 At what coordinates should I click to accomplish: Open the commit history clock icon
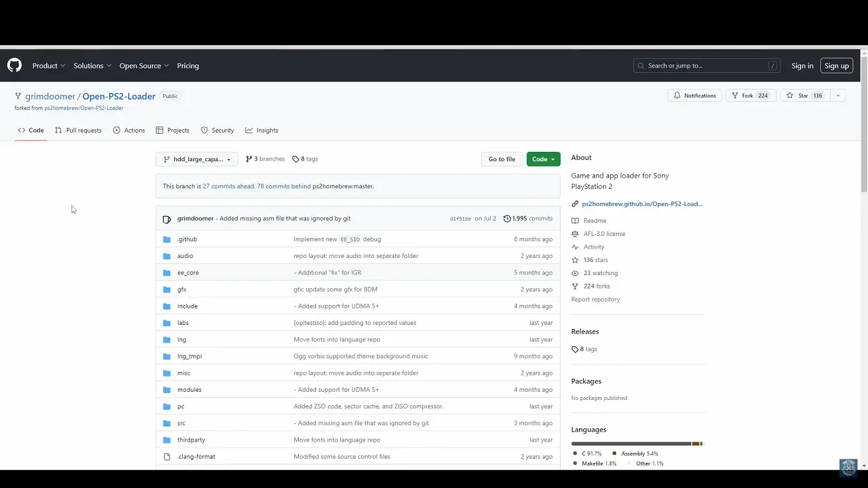coord(507,219)
